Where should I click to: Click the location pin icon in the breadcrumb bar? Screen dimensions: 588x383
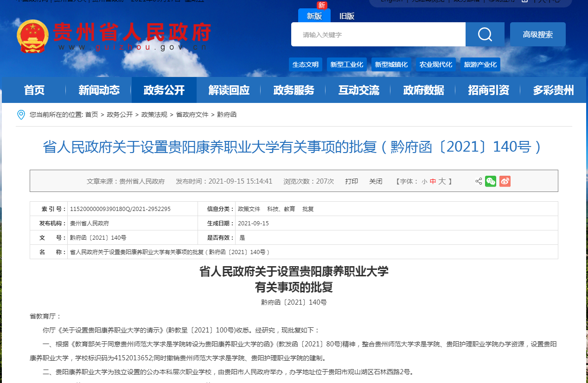click(x=20, y=114)
